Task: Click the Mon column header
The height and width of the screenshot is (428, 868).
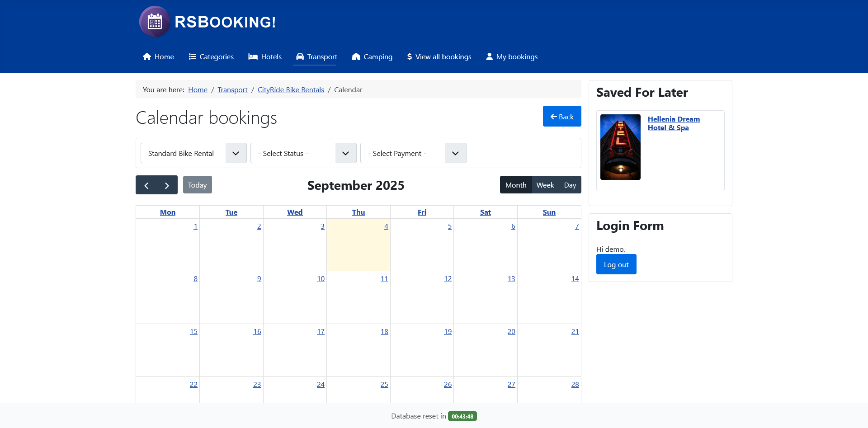Action: pos(168,212)
